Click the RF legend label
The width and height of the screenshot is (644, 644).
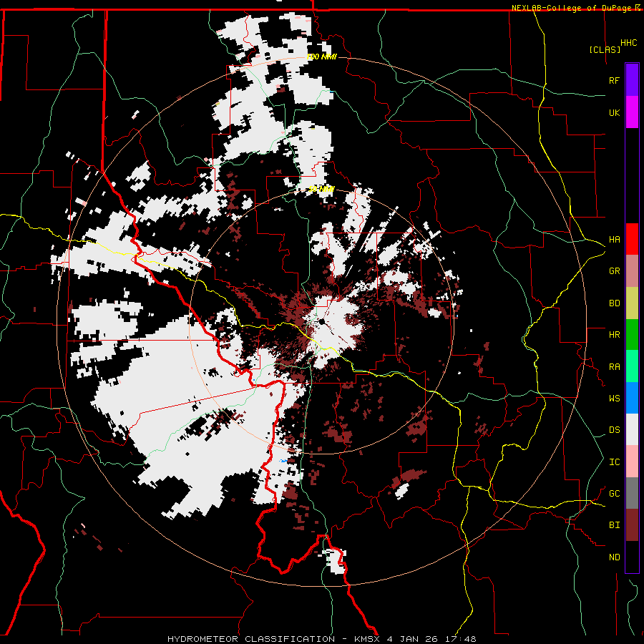coord(614,80)
